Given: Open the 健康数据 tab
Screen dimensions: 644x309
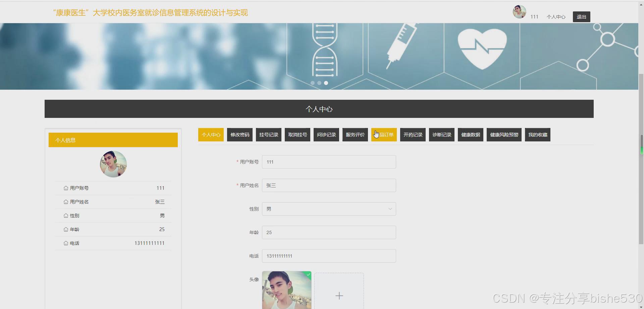Looking at the screenshot, I should click(471, 135).
